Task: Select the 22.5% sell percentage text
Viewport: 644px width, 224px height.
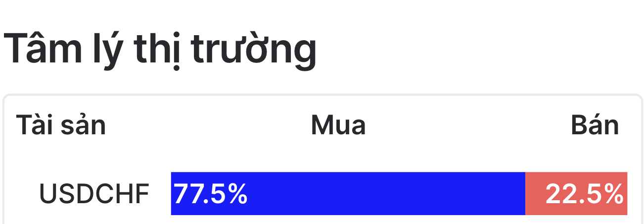Action: point(584,194)
